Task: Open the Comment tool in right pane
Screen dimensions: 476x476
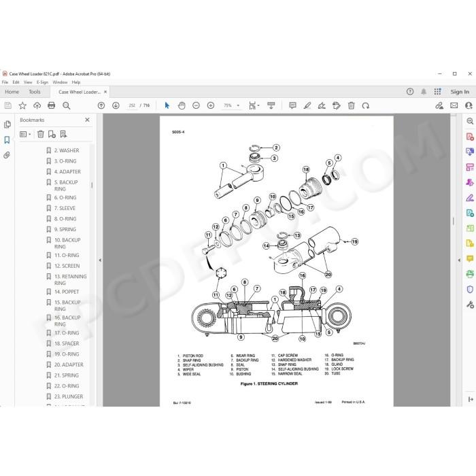Action: coord(470,258)
